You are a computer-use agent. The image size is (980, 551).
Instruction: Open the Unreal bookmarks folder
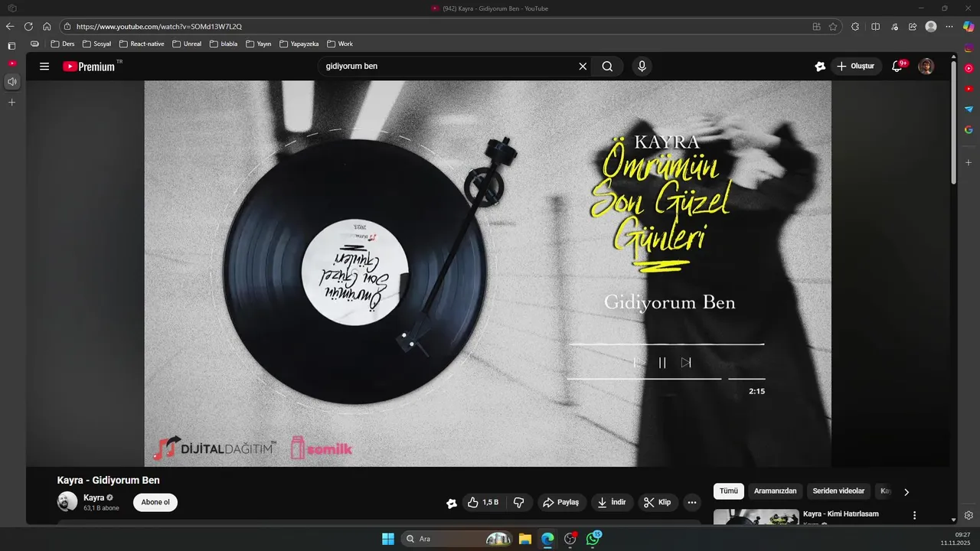[187, 44]
